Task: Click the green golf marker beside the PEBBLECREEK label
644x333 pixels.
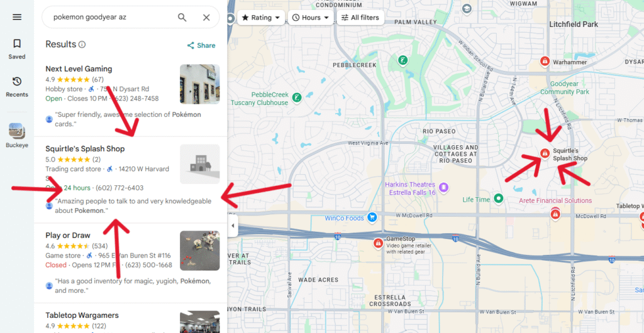Action: click(x=403, y=60)
